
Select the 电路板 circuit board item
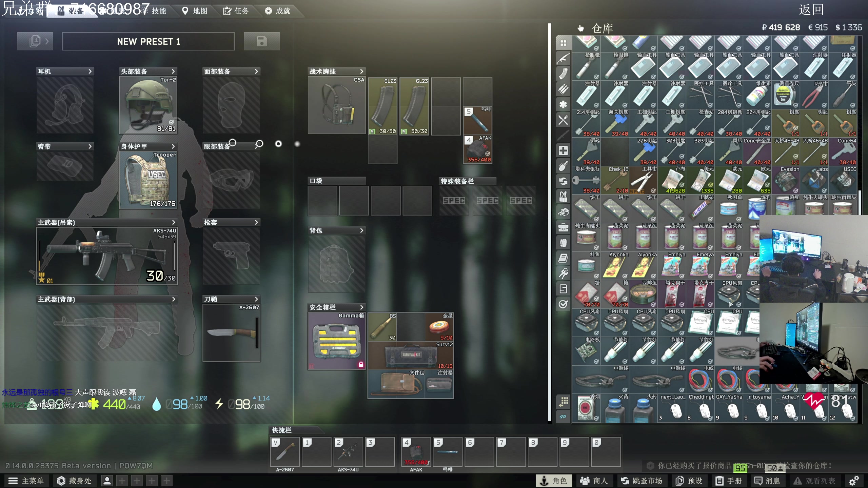click(586, 351)
